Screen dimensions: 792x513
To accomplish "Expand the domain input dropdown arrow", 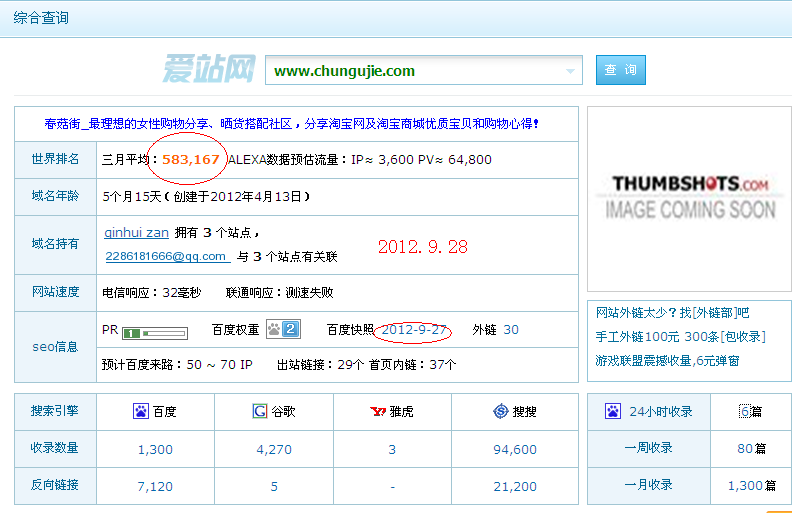I will pos(571,71).
